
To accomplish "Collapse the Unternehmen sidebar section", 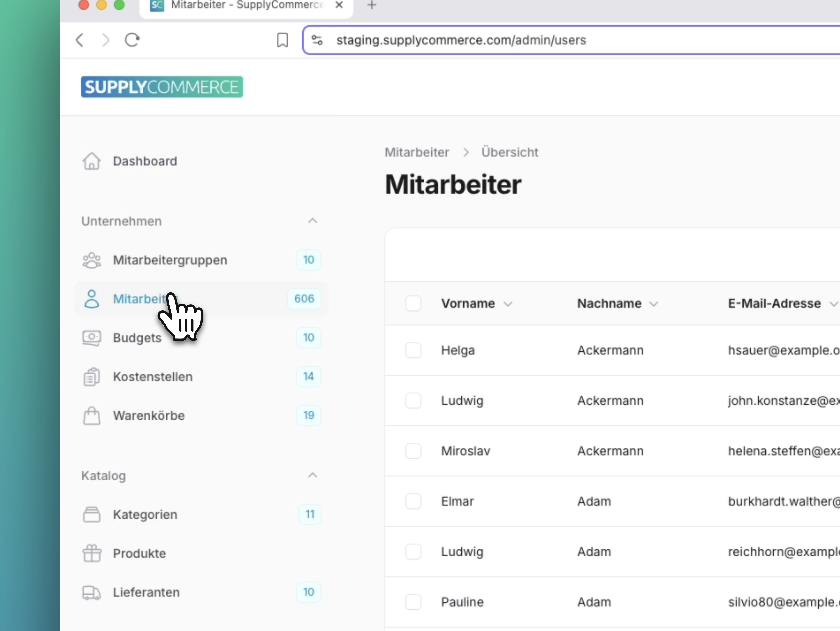I will click(312, 221).
